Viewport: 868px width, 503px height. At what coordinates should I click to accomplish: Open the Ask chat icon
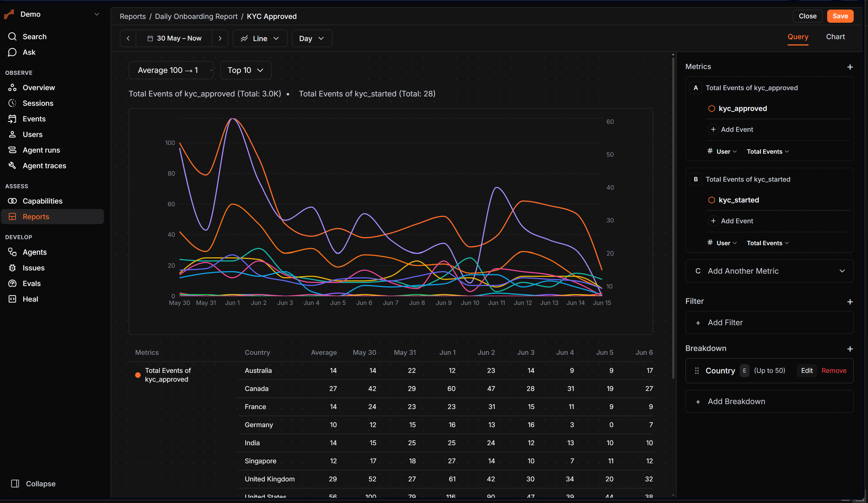12,52
